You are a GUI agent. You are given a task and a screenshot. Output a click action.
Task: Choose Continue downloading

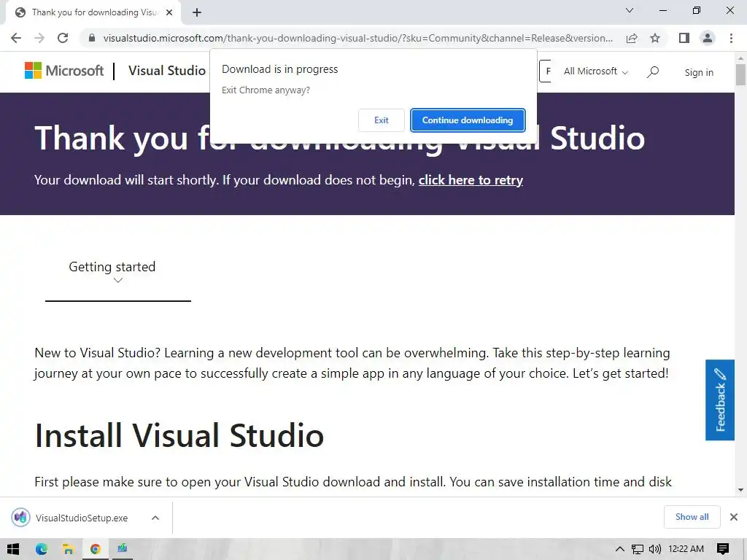(468, 120)
